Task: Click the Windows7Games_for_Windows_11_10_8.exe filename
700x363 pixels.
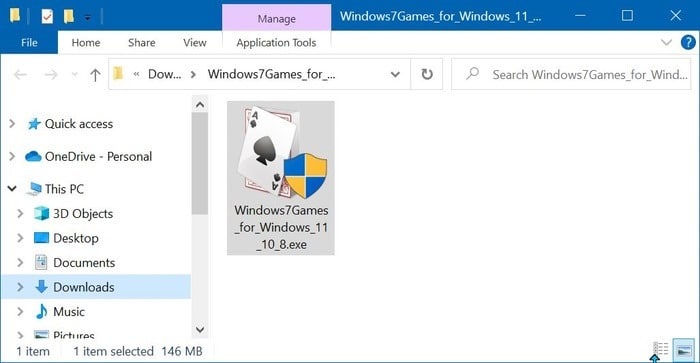Action: [281, 228]
